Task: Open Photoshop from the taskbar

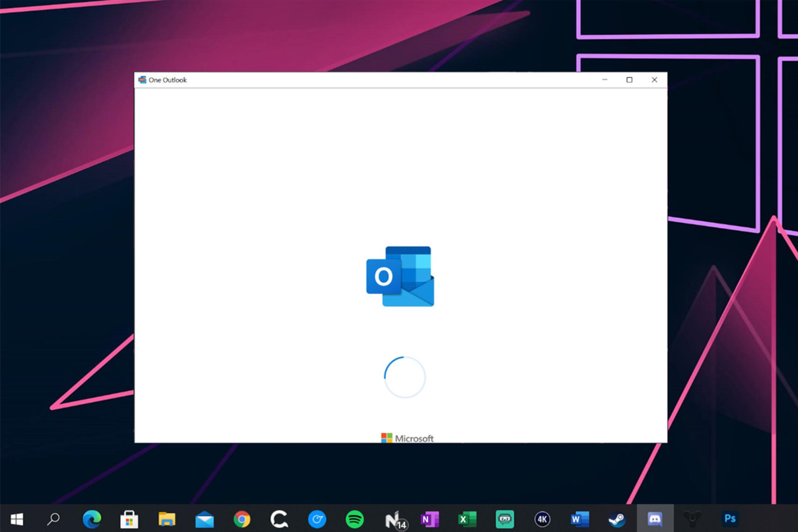Action: (730, 518)
